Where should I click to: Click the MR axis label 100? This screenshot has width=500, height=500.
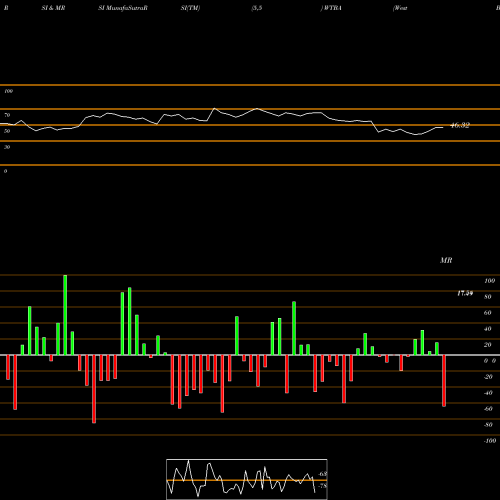tap(489, 281)
